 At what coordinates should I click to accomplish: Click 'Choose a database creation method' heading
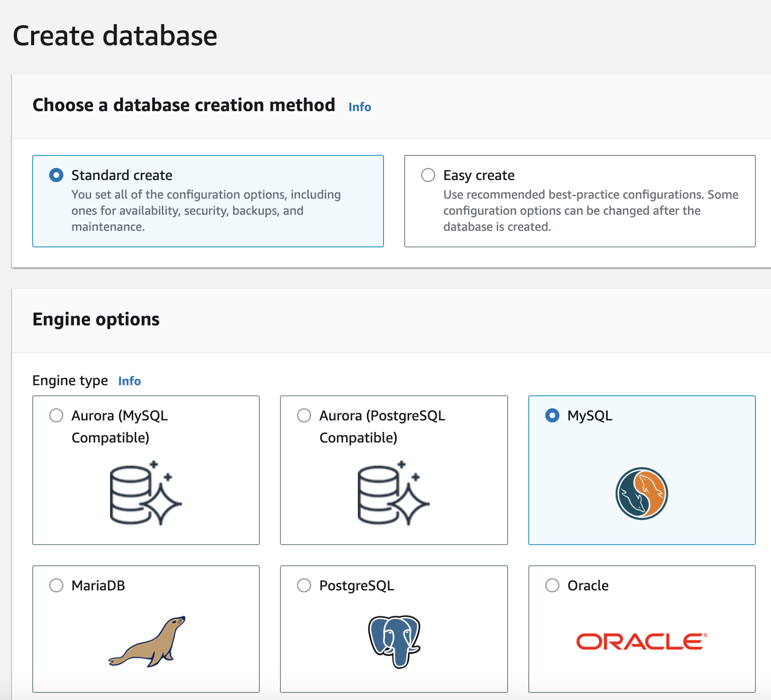[x=184, y=105]
